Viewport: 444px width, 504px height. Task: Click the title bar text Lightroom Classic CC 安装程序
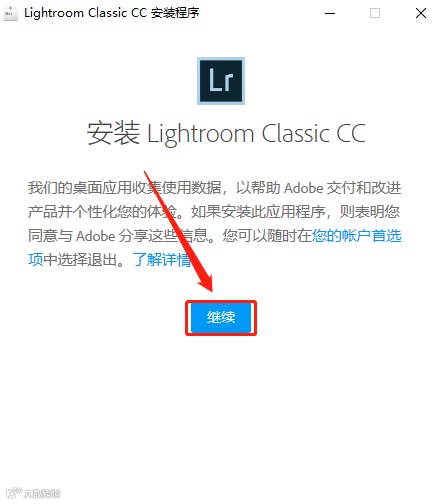tap(112, 13)
